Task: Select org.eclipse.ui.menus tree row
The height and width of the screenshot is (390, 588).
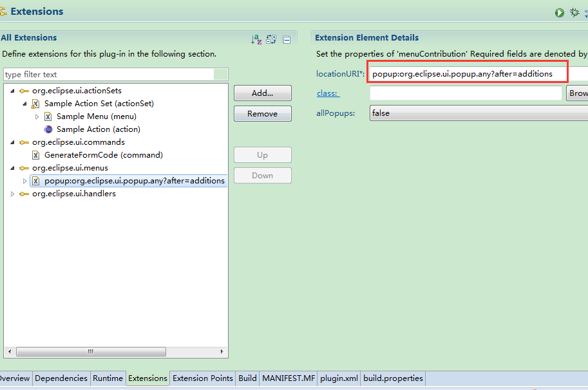Action: 70,168
